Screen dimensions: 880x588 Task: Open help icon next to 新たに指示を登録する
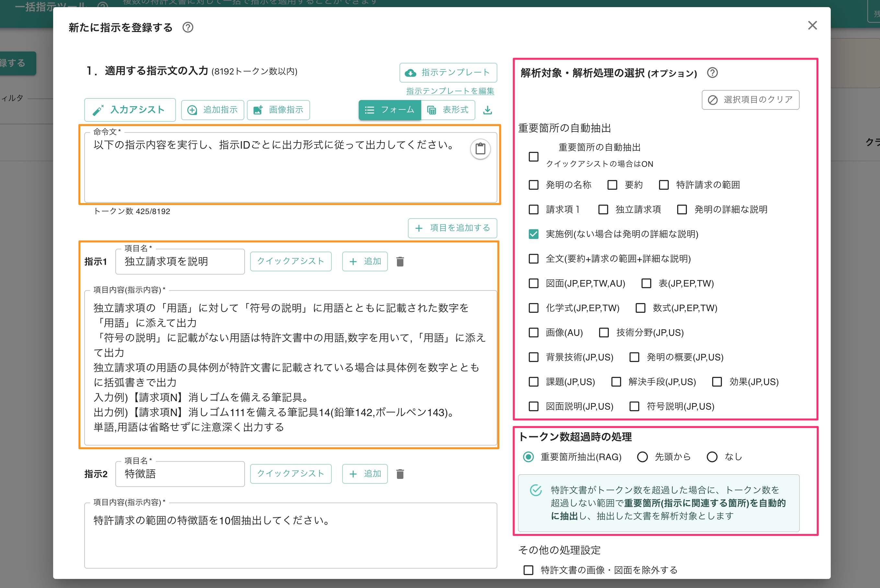click(188, 28)
